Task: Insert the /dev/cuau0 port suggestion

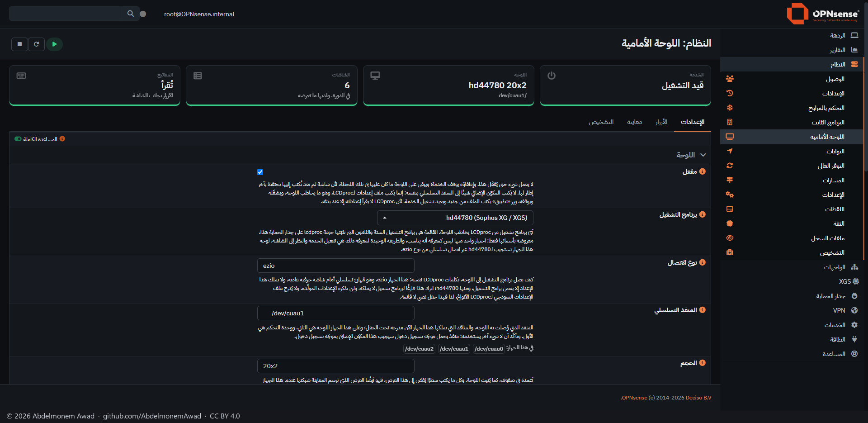Action: coord(489,349)
